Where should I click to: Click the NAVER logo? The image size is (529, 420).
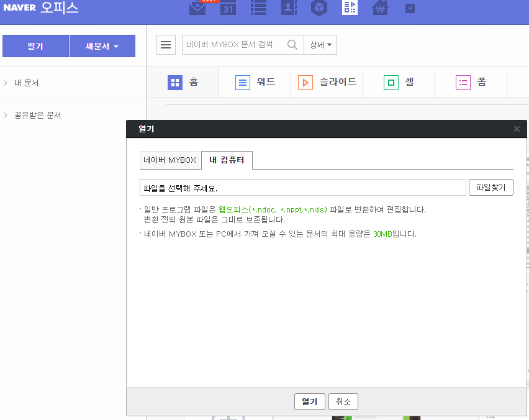pos(19,7)
